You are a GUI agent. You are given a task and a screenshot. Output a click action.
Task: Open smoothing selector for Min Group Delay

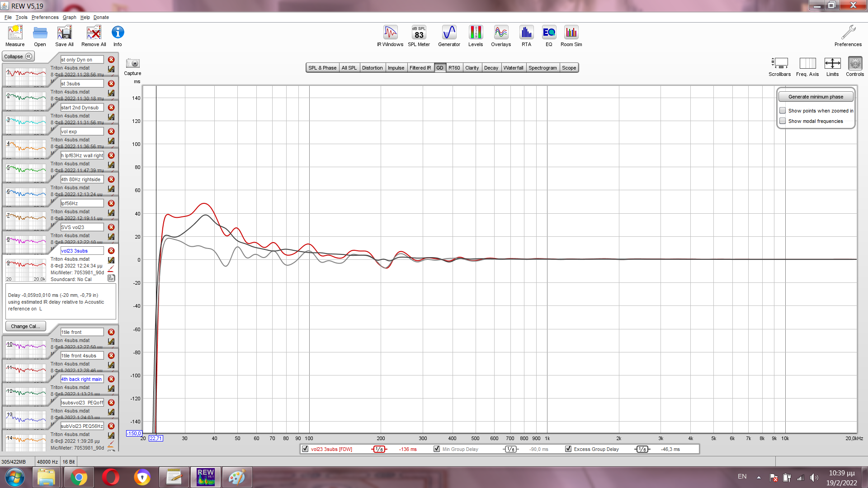tap(510, 449)
